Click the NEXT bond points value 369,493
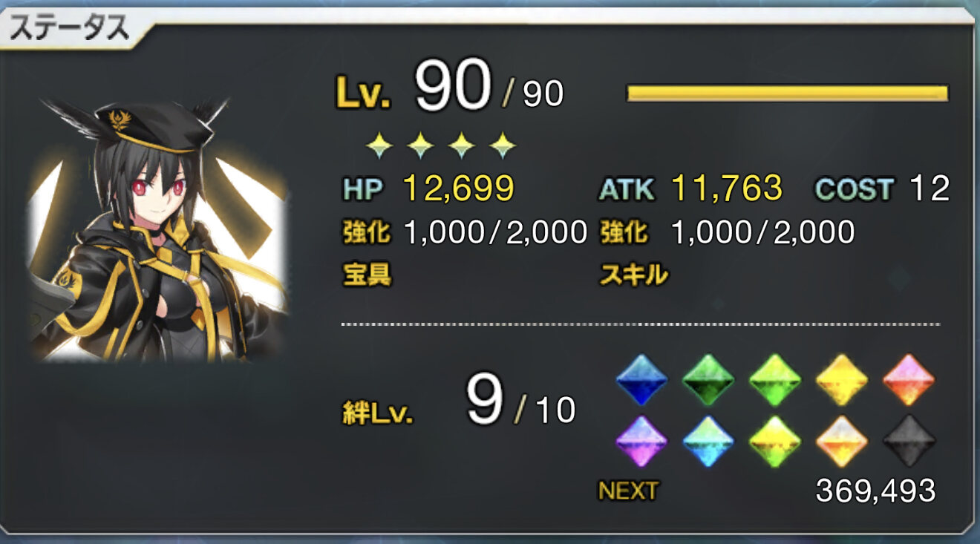Image resolution: width=980 pixels, height=544 pixels. [875, 491]
